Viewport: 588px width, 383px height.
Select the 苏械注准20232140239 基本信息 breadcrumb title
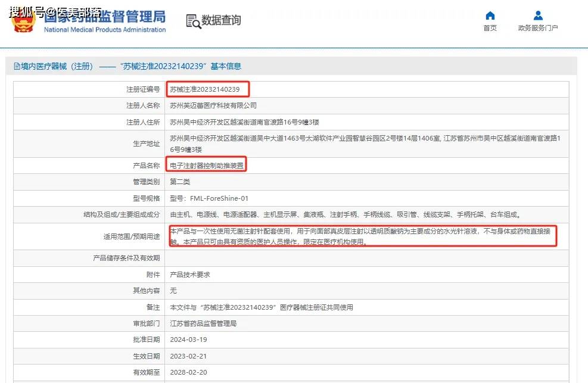pyautogui.click(x=178, y=66)
